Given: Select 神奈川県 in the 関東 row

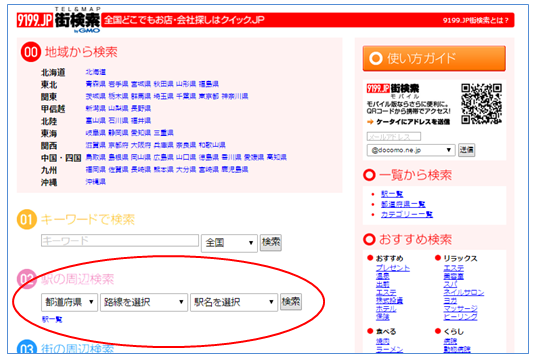Looking at the screenshot, I should coord(235,96).
